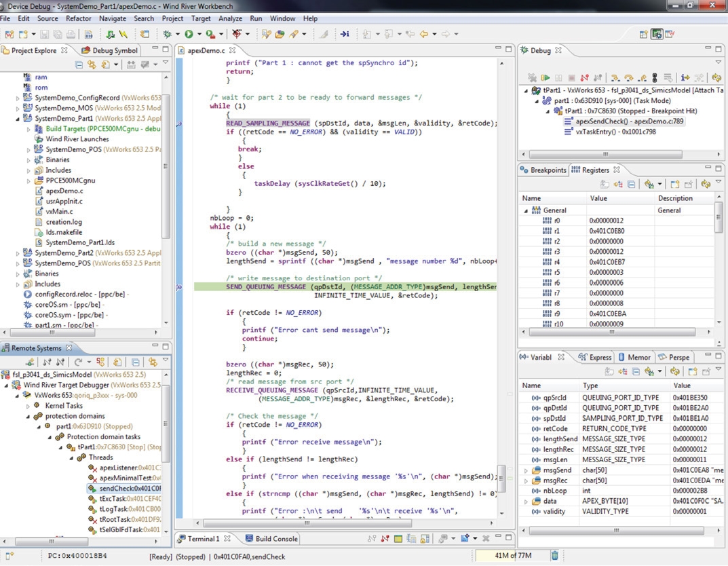
Task: Select the nbLoop variable row
Action: click(620, 491)
